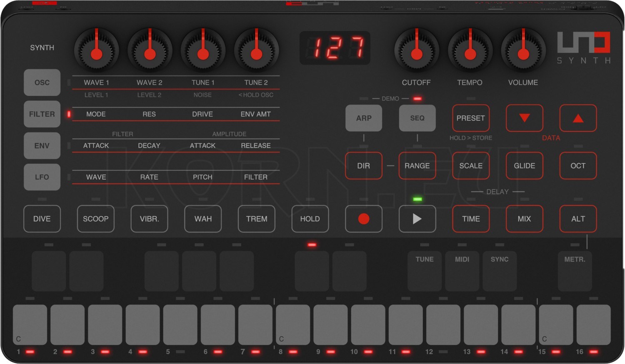
Task: Tap step key 16 on the keyboard
Action: tap(594, 325)
